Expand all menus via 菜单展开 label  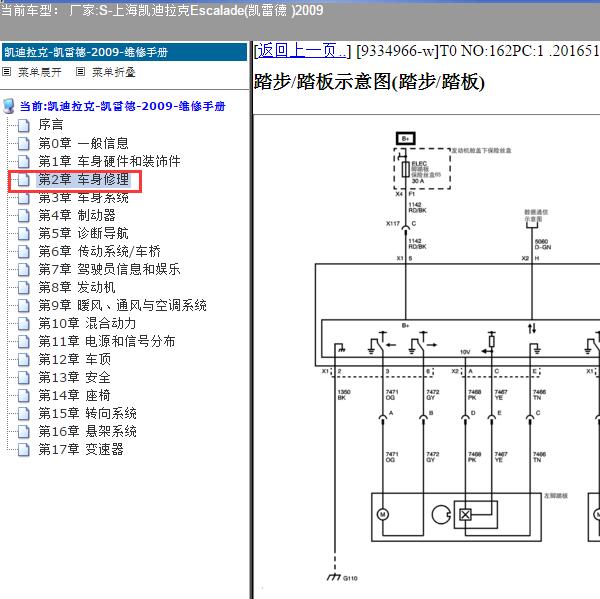(x=40, y=72)
